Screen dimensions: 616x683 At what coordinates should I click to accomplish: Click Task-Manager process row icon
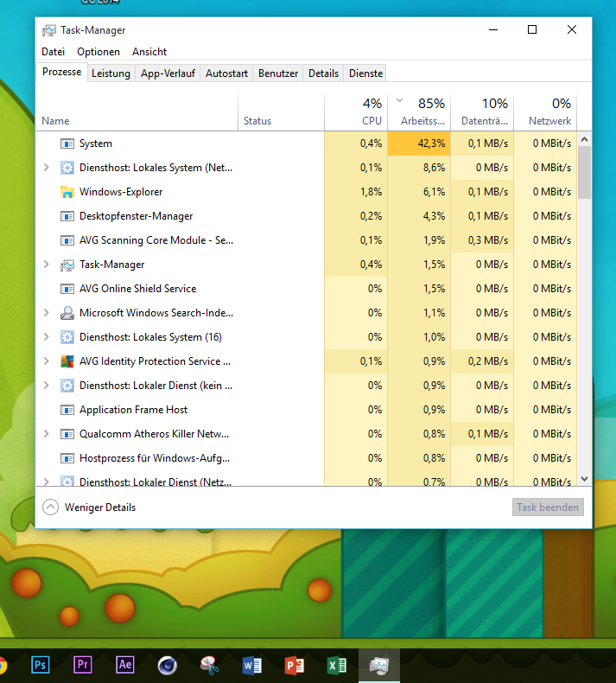tap(67, 265)
